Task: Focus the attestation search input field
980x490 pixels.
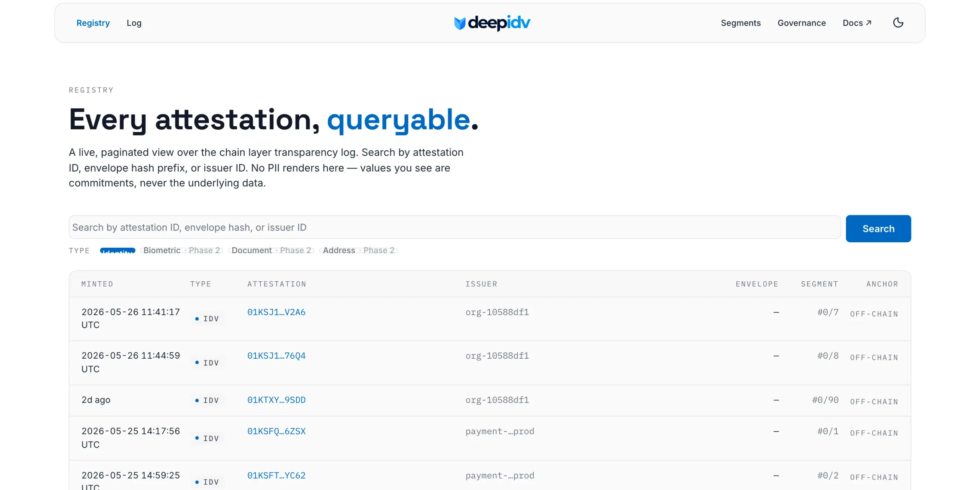Action: tap(455, 227)
